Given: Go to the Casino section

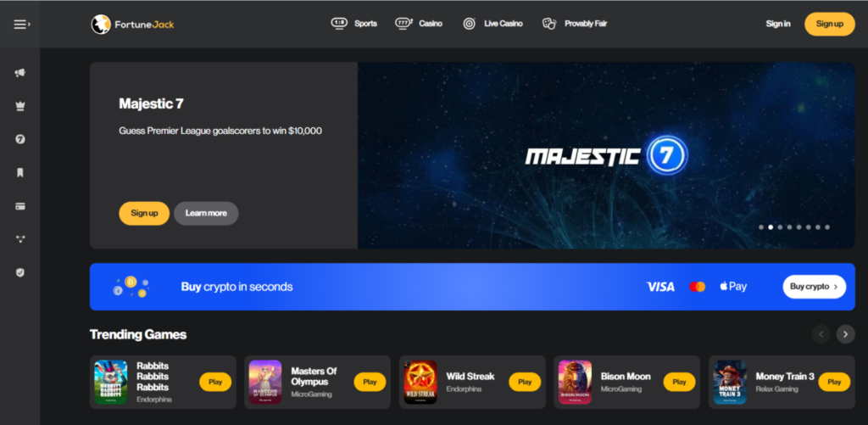Looking at the screenshot, I should point(419,24).
